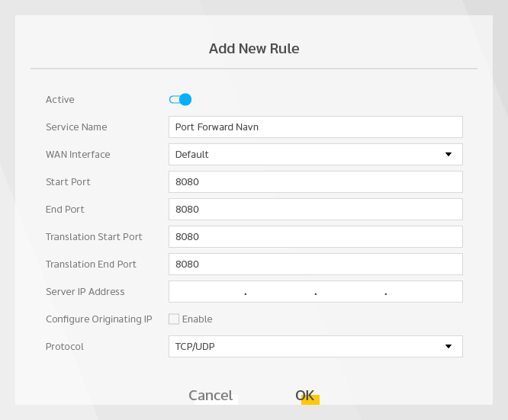Click into the Start Port field
Viewport: 508px width, 420px height.
(315, 182)
